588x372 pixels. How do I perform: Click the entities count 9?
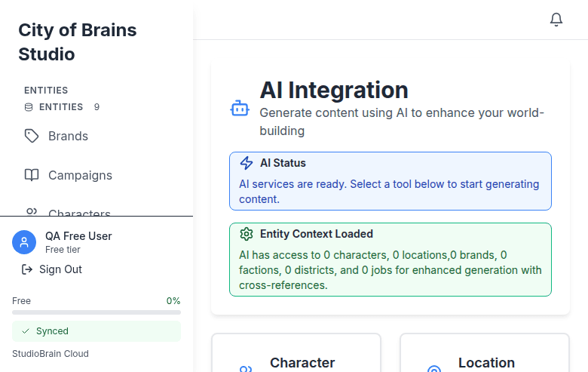tap(96, 107)
